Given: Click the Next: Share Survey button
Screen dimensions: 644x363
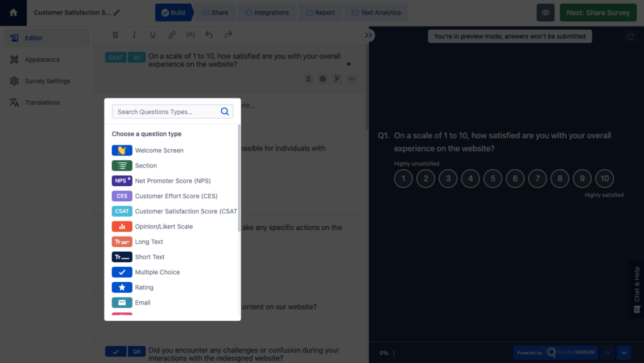Looking at the screenshot, I should [x=597, y=12].
